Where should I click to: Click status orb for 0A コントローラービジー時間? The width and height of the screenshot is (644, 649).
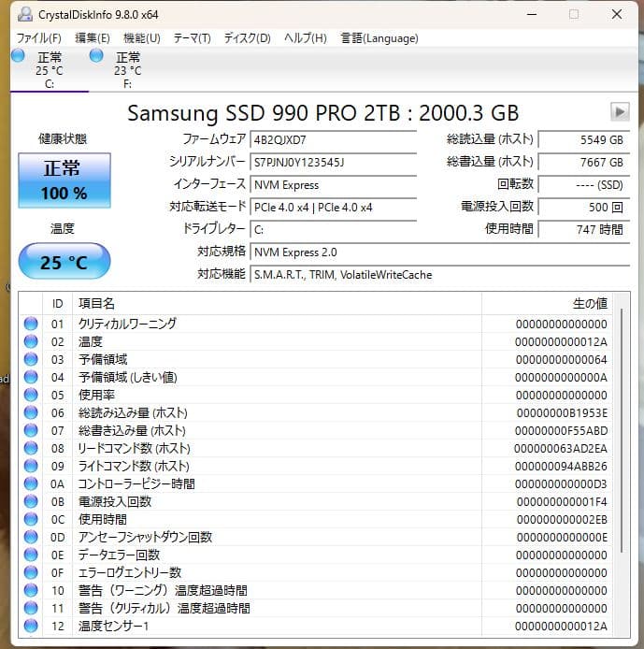pyautogui.click(x=31, y=483)
